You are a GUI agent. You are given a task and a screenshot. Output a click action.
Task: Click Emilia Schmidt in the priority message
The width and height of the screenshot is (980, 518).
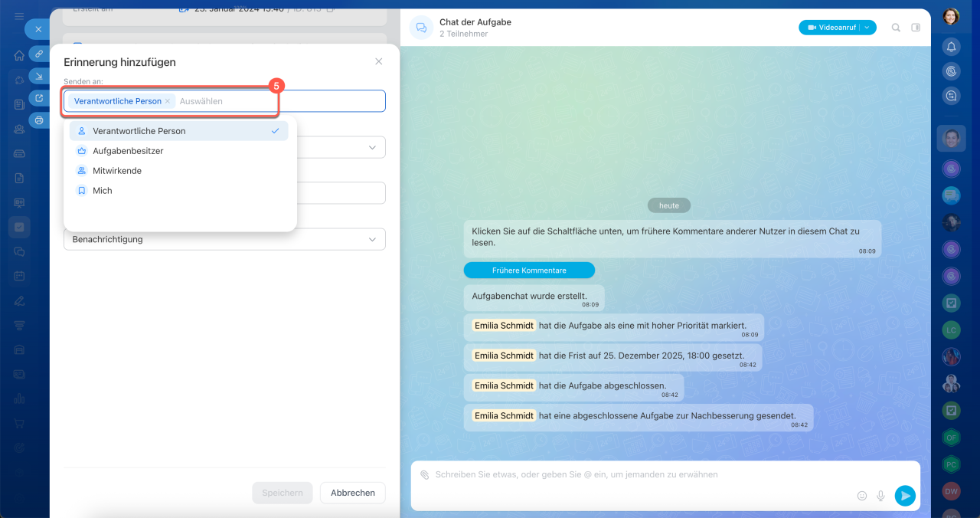[x=504, y=326]
